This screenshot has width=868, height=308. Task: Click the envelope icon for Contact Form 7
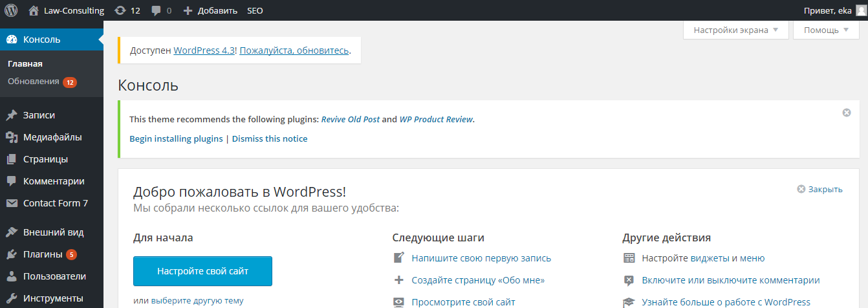coord(12,203)
